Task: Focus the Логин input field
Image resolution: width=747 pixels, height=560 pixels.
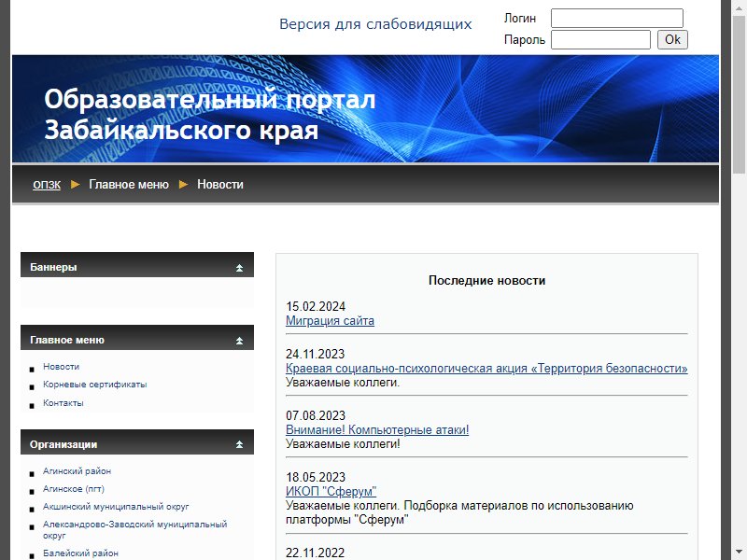Action: (x=617, y=18)
